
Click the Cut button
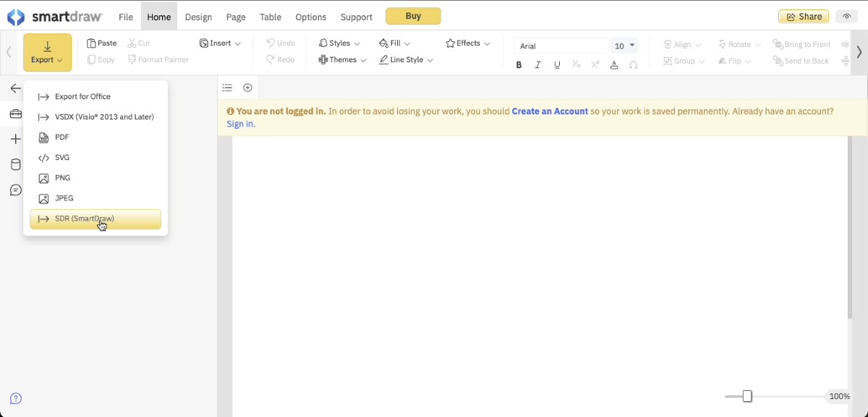click(x=139, y=43)
